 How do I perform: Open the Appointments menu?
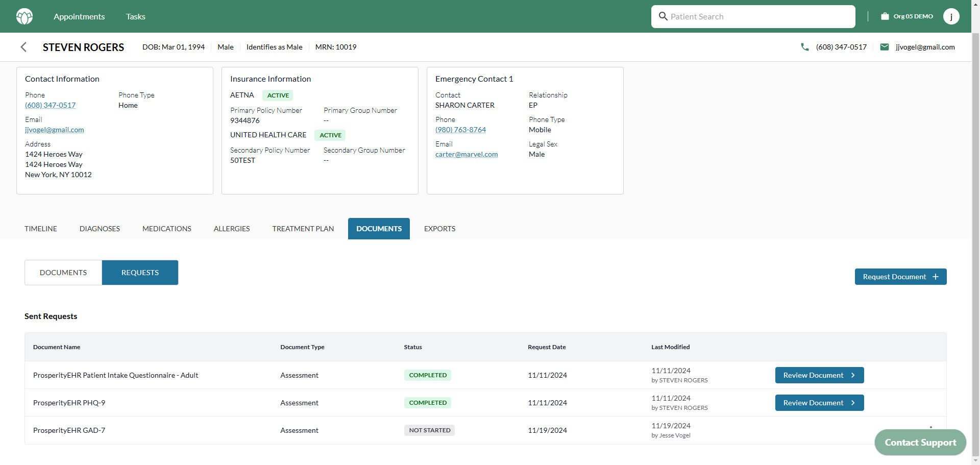79,16
